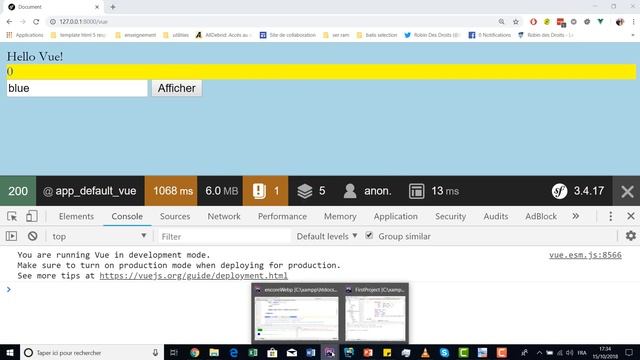640x360 pixels.
Task: Open a new browser tab
Action: point(113,7)
